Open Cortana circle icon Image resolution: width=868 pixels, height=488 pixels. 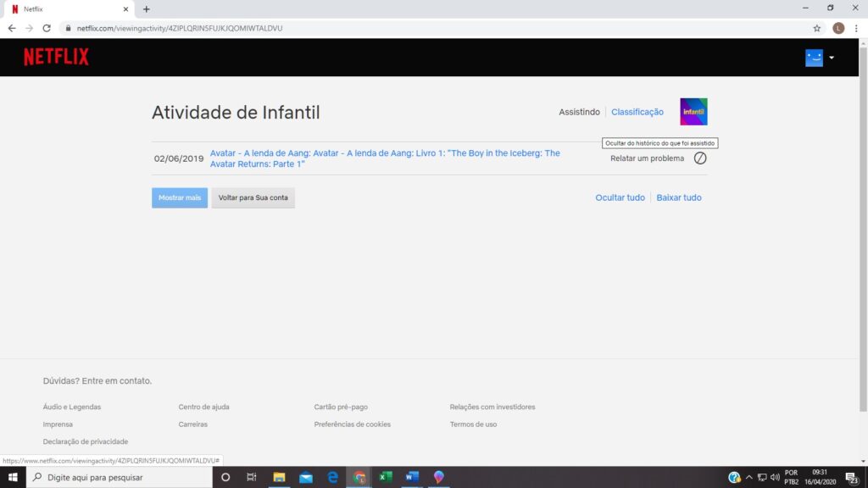point(225,477)
